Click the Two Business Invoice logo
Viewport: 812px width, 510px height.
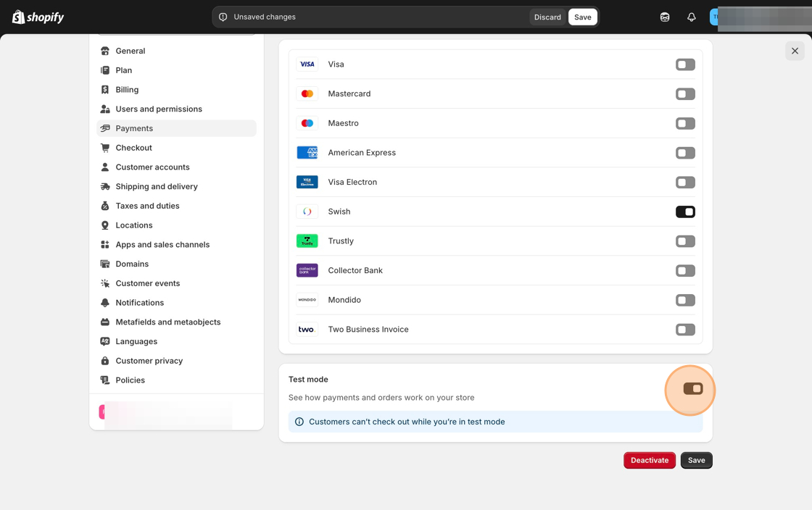(307, 330)
